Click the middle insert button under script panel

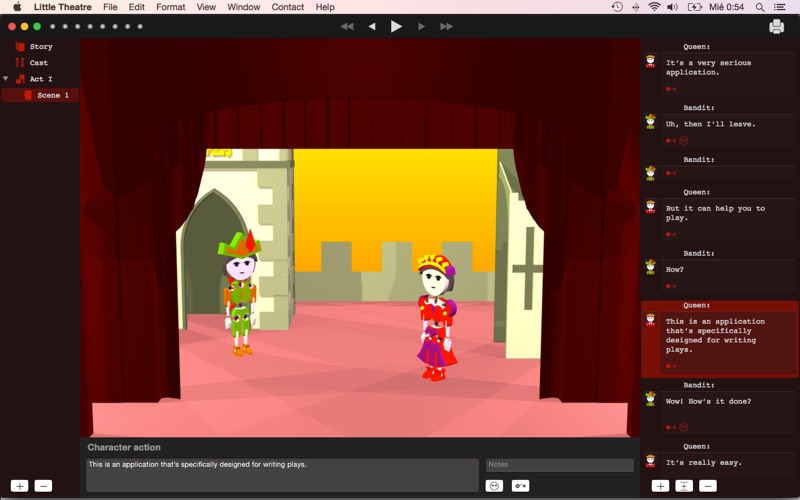(684, 486)
